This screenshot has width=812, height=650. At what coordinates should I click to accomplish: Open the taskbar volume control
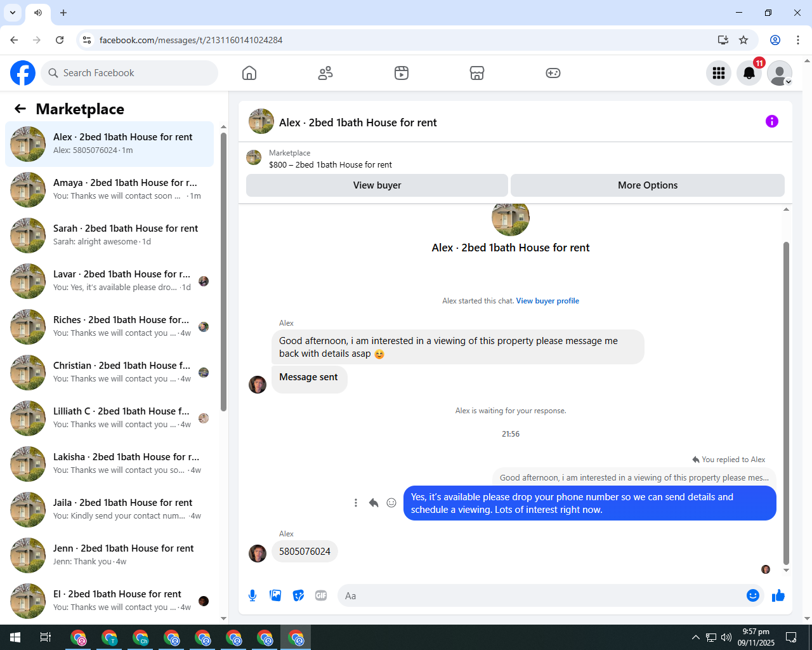pos(726,637)
